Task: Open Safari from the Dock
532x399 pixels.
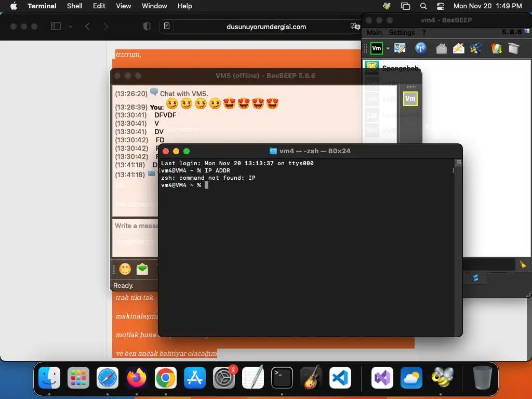Action: (108, 378)
